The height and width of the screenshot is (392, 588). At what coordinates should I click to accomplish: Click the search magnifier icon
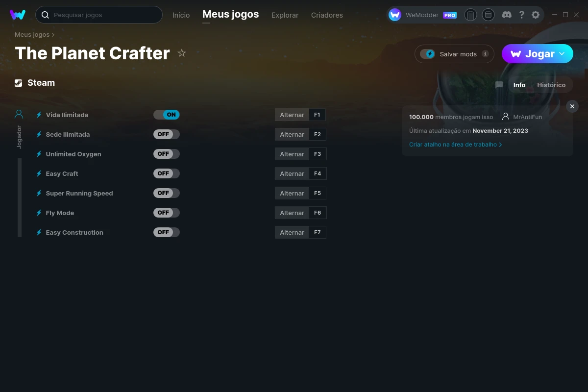click(x=45, y=15)
